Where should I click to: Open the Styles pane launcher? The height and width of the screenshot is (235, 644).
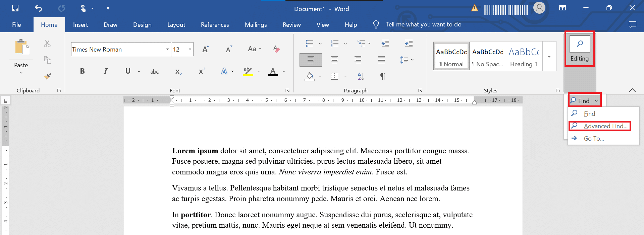point(558,90)
